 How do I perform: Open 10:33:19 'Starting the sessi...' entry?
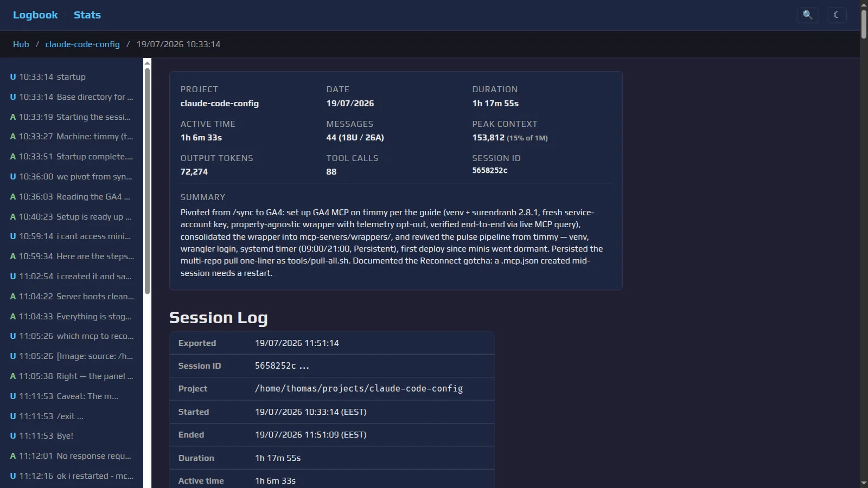click(x=72, y=117)
